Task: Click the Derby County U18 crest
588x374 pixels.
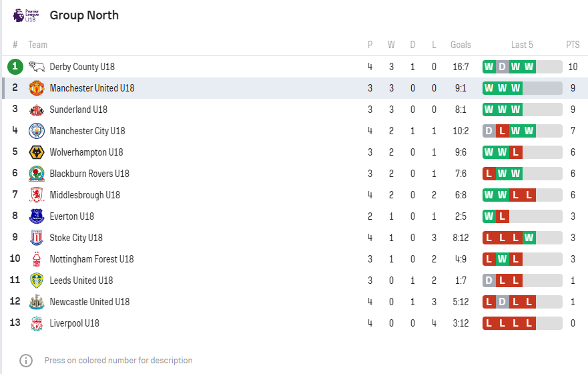Action: click(x=37, y=67)
